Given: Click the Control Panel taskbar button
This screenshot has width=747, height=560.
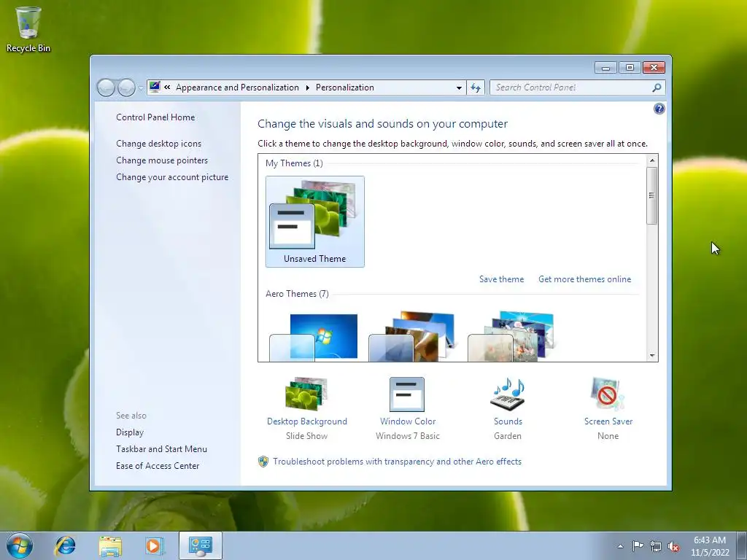Looking at the screenshot, I should tap(200, 545).
